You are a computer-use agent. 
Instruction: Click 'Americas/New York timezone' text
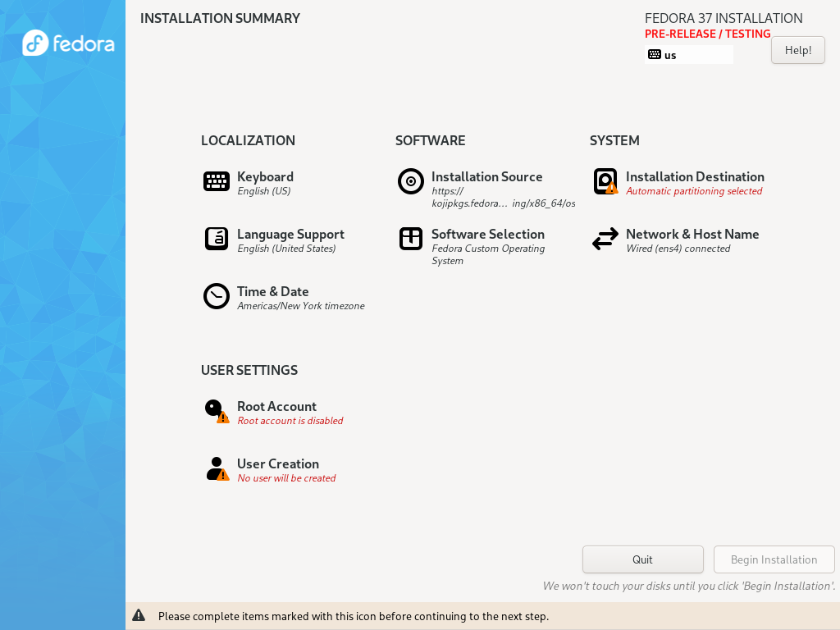(300, 306)
